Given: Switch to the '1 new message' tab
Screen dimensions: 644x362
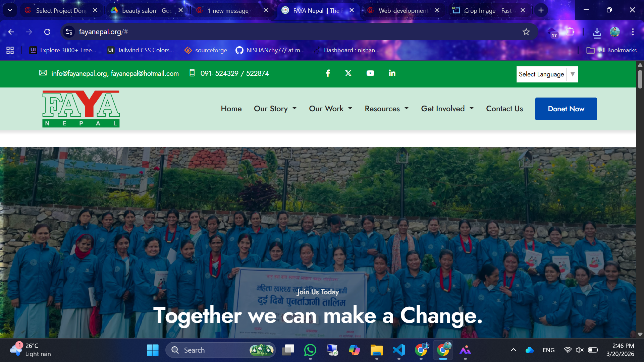Looking at the screenshot, I should point(228,10).
